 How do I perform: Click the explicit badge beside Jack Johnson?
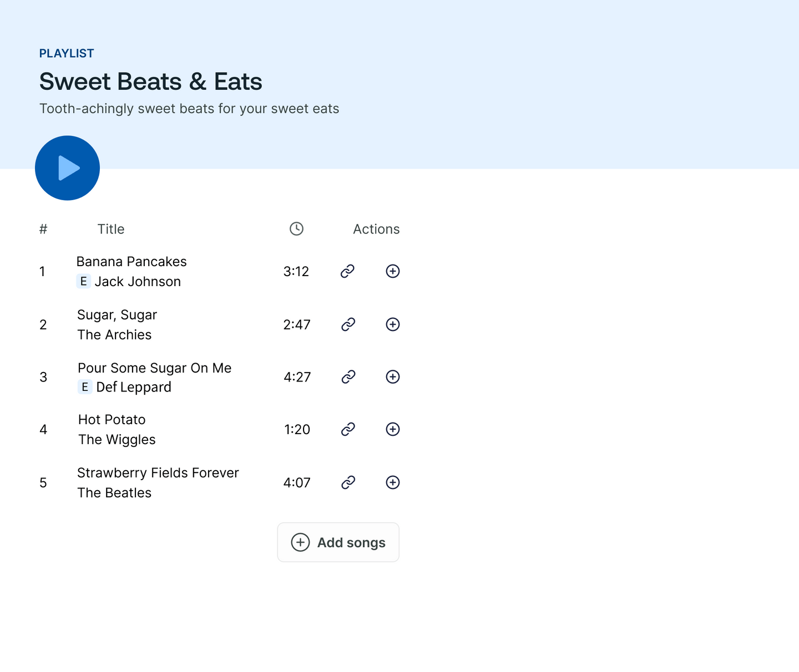(83, 282)
